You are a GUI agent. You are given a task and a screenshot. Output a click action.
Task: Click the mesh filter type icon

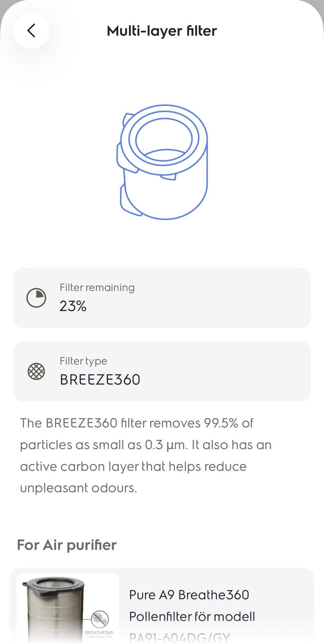coord(36,371)
